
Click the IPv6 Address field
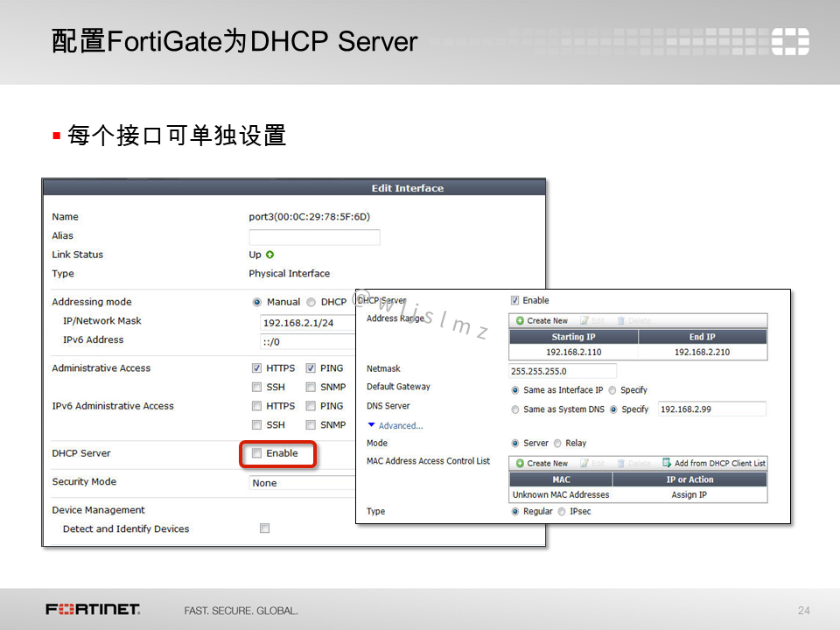tap(308, 342)
